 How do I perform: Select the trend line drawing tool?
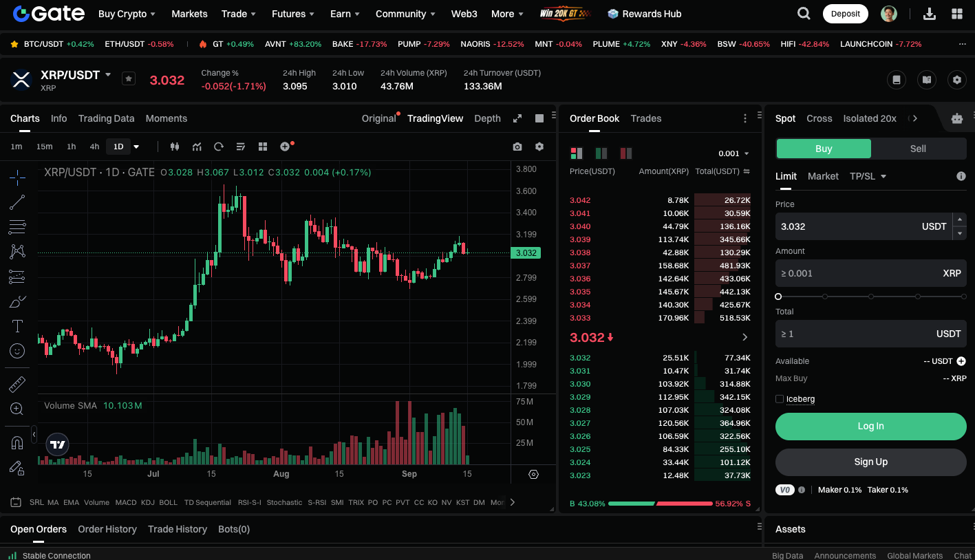coord(17,202)
